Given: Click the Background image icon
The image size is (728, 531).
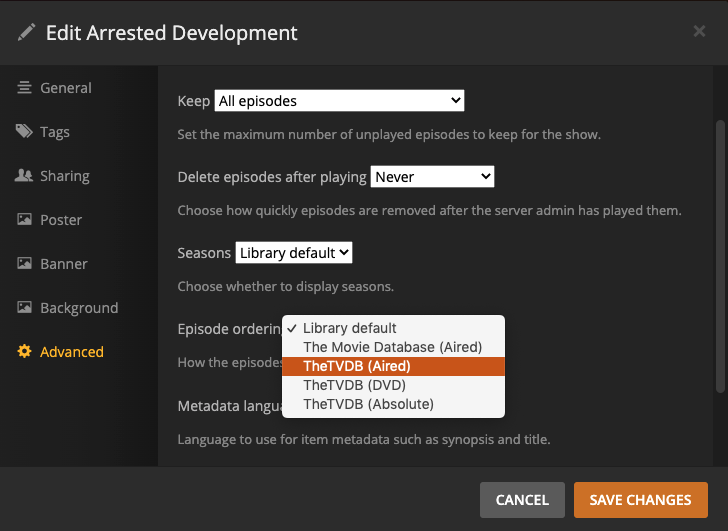Looking at the screenshot, I should pyautogui.click(x=24, y=308).
